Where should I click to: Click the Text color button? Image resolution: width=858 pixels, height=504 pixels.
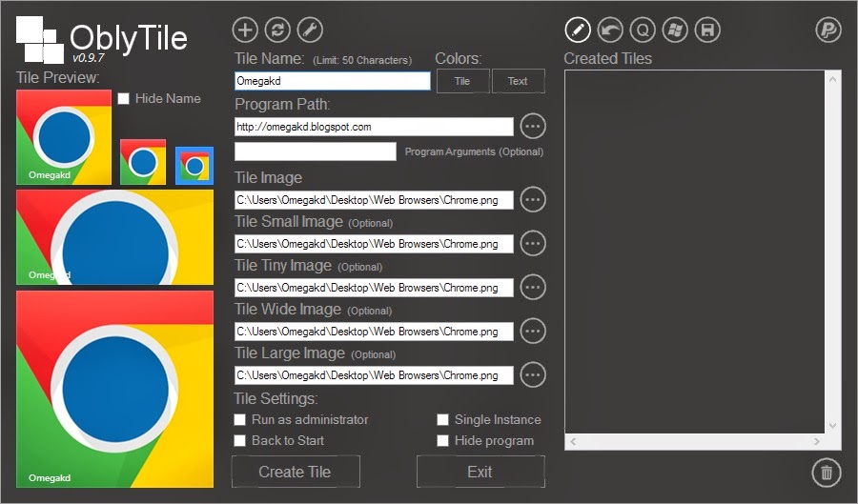pos(518,81)
